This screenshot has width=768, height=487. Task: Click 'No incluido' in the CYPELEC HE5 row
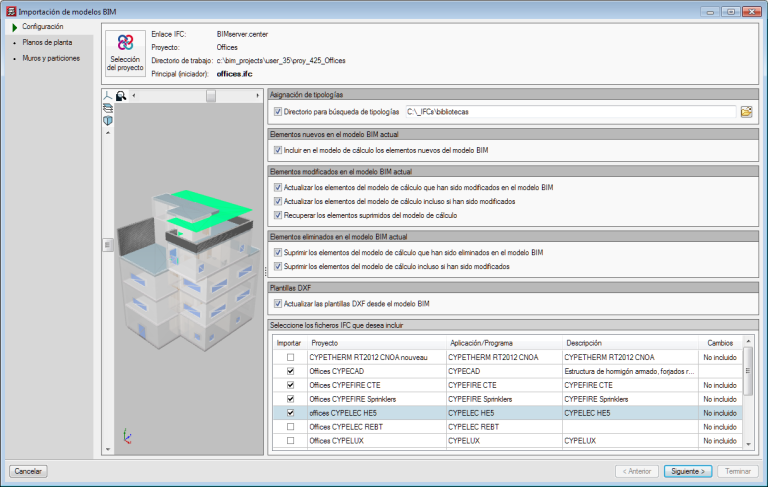[x=720, y=413]
